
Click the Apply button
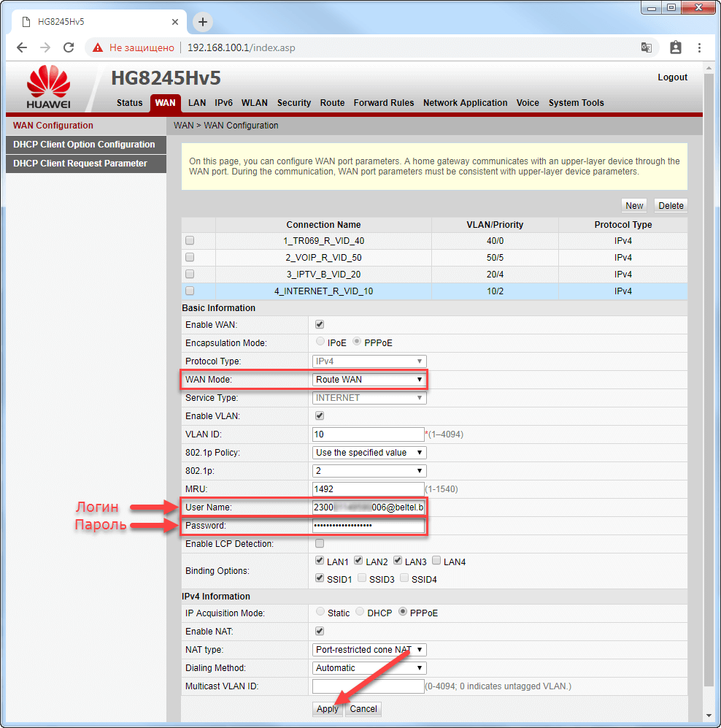[x=326, y=708]
